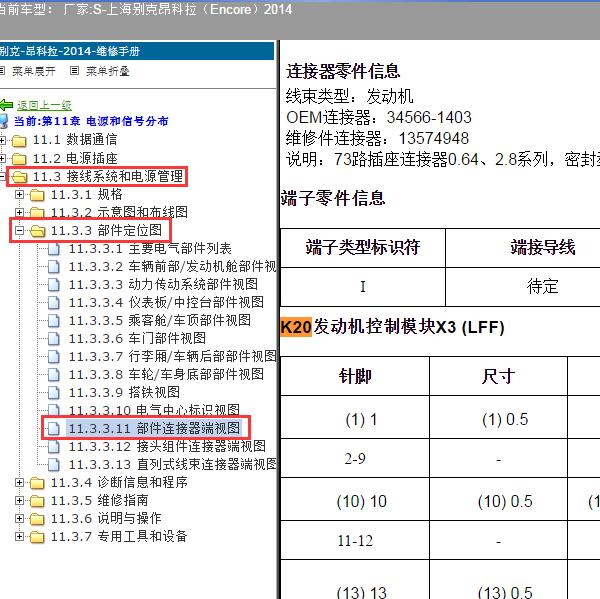
Task: Select 11.3.3.11 部件连接器端视图
Action: [154, 428]
